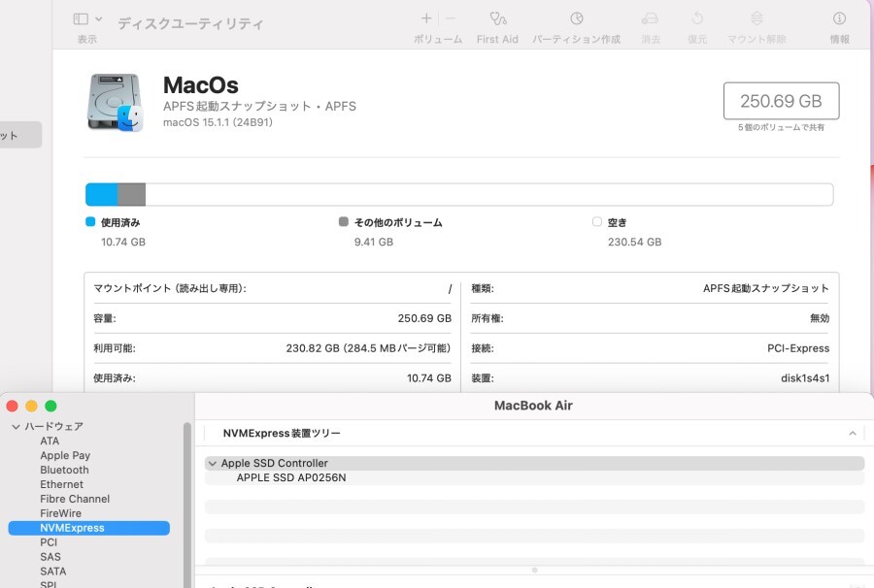Sort by NVMExpress装置ツリー column header
Viewport: 874px width, 588px height.
pos(282,433)
